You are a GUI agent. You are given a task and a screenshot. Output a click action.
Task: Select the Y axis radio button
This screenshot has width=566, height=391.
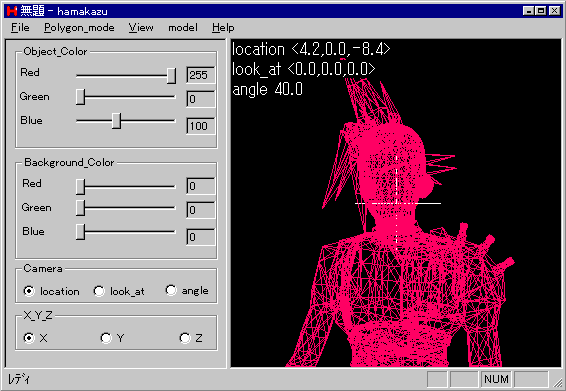click(x=106, y=338)
